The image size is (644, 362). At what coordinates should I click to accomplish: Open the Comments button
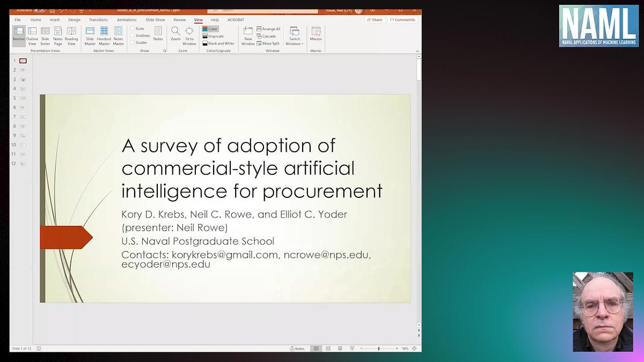tap(402, 20)
